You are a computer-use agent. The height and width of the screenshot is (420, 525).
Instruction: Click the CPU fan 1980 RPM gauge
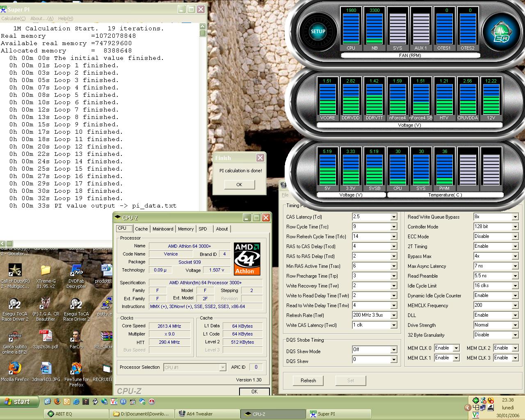tap(351, 29)
